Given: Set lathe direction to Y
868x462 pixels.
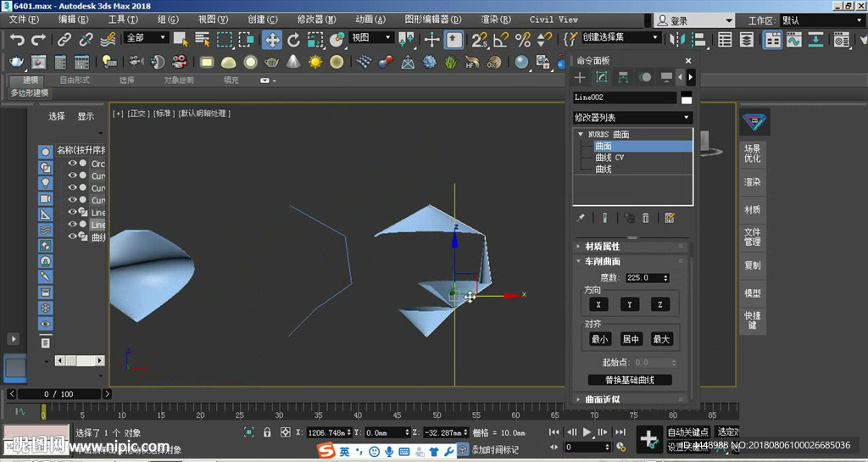Looking at the screenshot, I should tap(630, 304).
